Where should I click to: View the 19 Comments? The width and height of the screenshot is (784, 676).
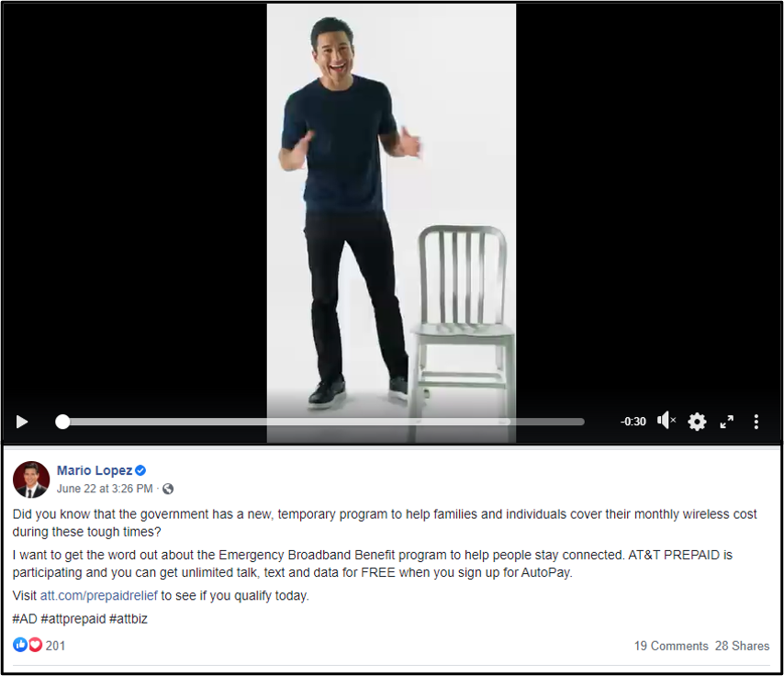tap(671, 646)
